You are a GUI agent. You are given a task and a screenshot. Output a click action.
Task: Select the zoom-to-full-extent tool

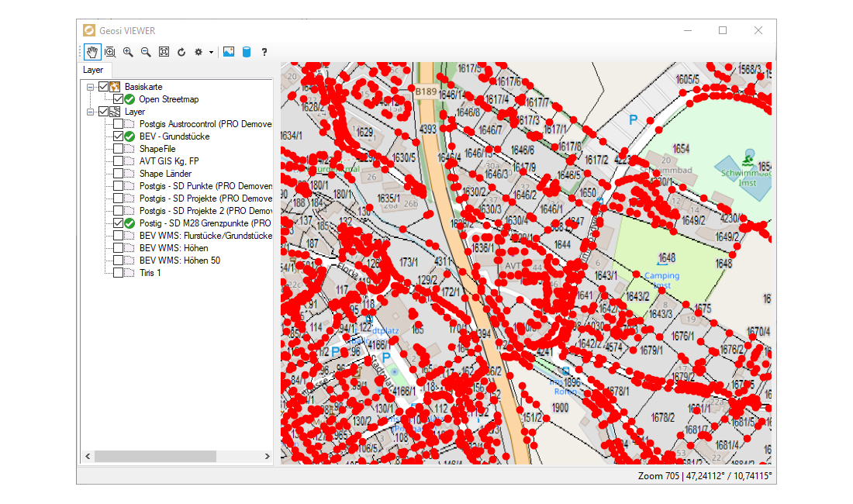pos(164,52)
